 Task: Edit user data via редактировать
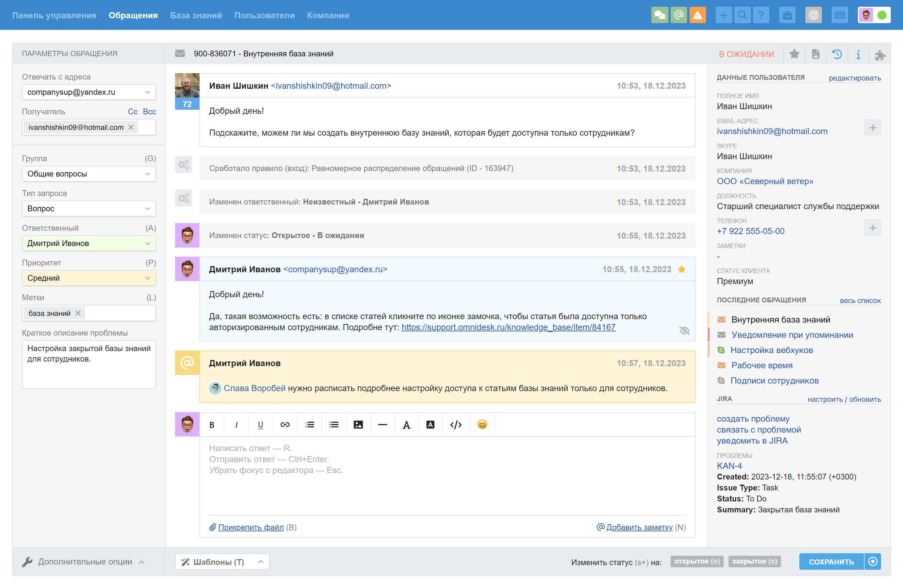coord(855,78)
